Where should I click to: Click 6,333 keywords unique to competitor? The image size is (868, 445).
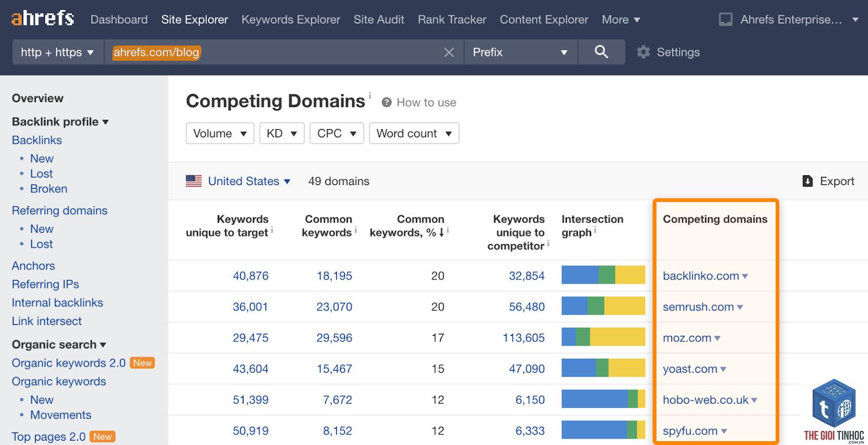pyautogui.click(x=530, y=431)
